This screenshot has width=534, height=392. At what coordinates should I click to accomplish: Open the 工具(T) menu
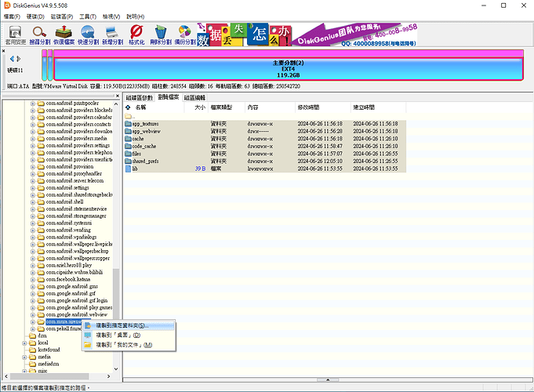click(x=88, y=16)
